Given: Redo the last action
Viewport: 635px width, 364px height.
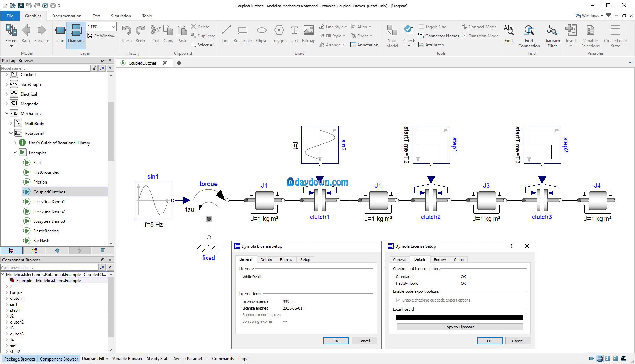Looking at the screenshot, I should [140, 34].
